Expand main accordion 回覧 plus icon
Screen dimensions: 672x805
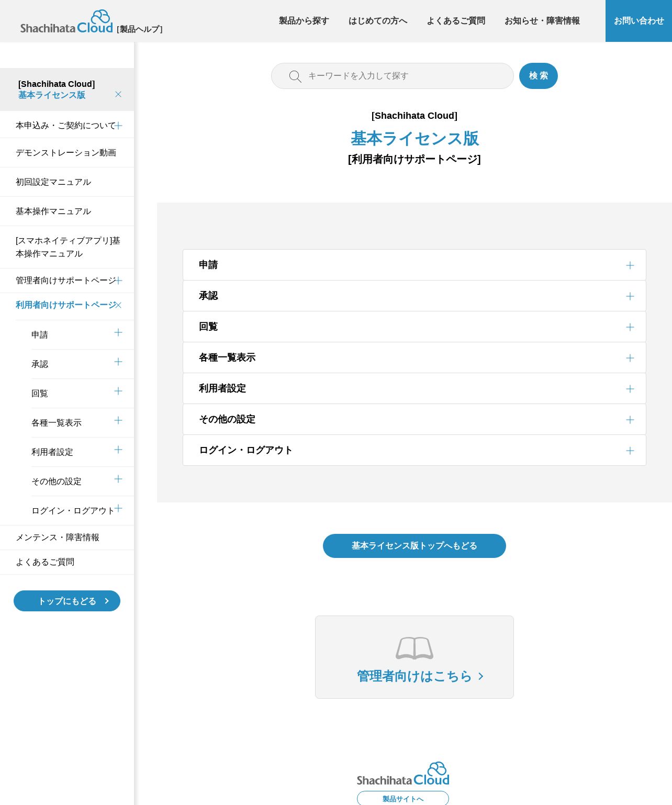click(x=630, y=327)
